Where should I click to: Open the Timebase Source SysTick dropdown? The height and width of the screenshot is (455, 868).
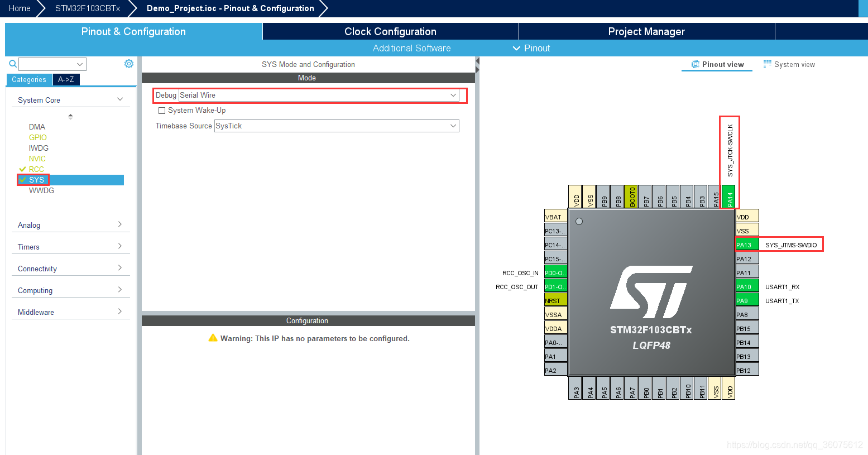tap(453, 126)
